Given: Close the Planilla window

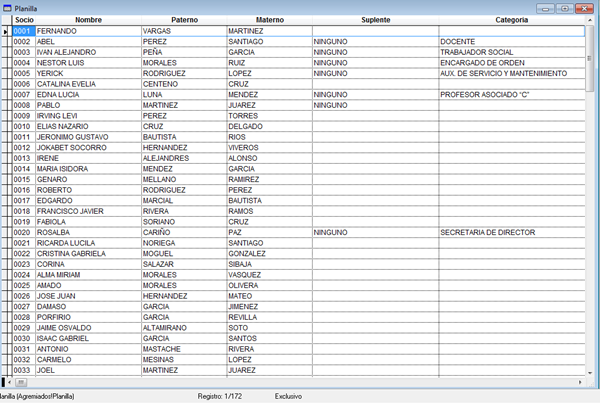Looking at the screenshot, I should [x=584, y=8].
